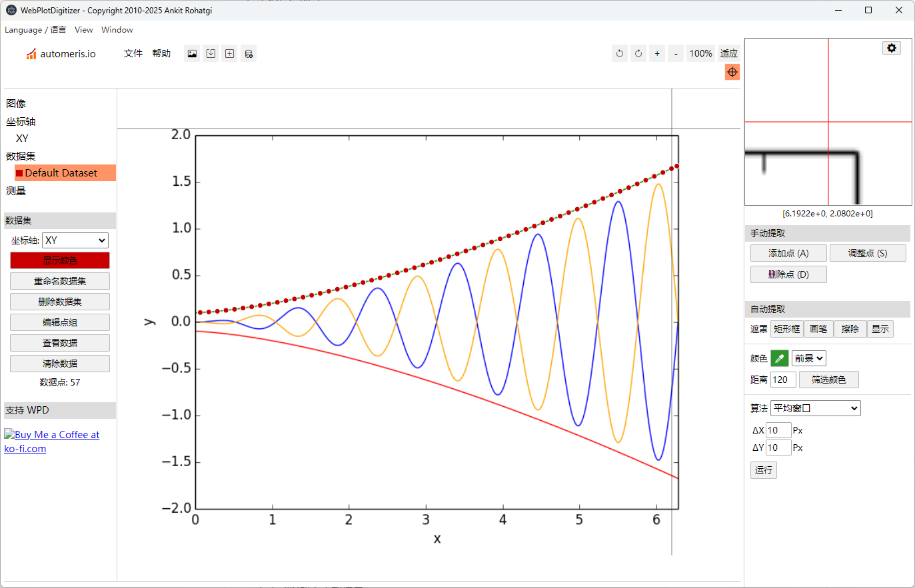
Task: Reset zoom to 100%
Action: 700,54
